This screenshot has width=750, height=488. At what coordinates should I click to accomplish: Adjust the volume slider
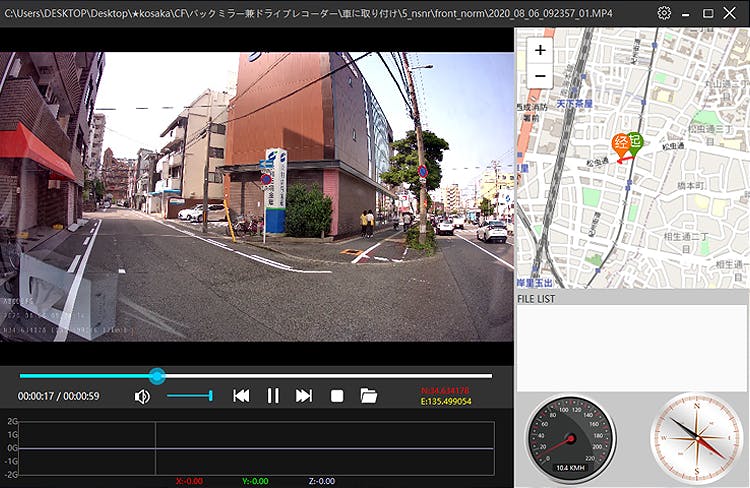[190, 396]
